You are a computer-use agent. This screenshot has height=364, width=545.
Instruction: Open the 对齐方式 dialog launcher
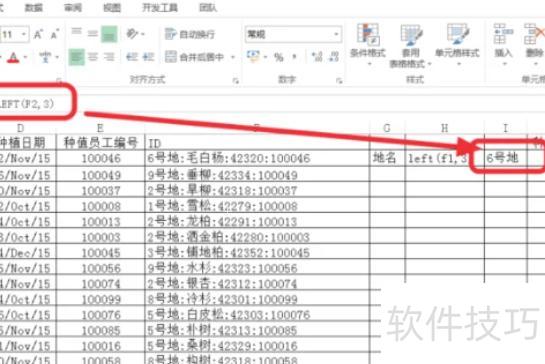236,81
